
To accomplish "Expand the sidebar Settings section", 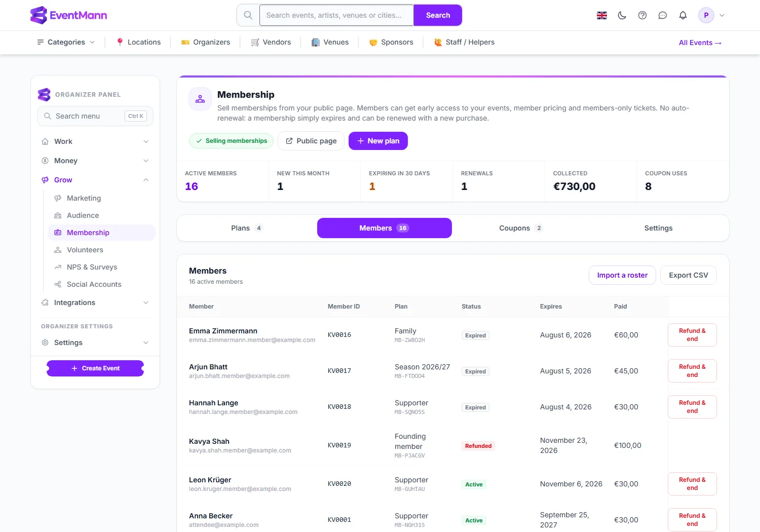I will coord(95,343).
